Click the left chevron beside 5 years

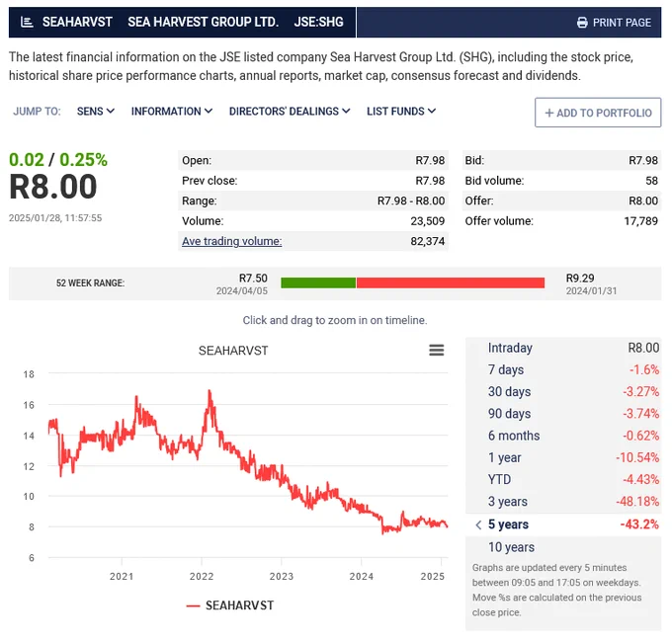(478, 524)
